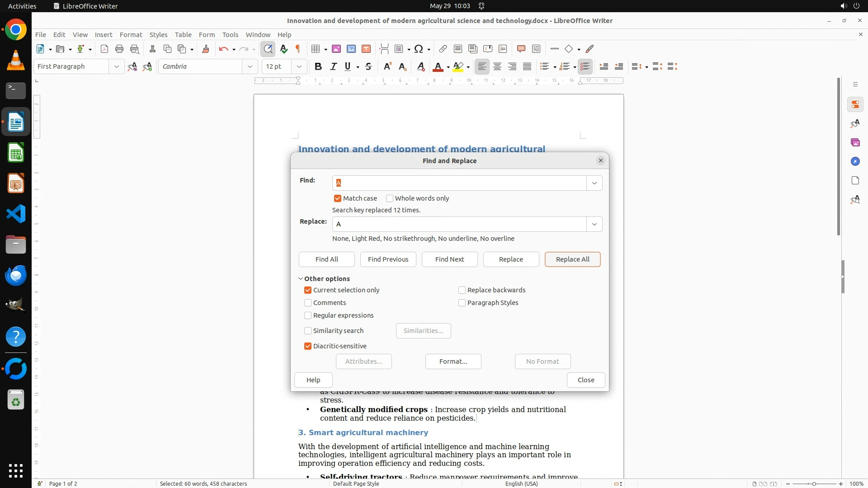
Task: Open the sidebar Navigator compass icon
Action: (855, 161)
